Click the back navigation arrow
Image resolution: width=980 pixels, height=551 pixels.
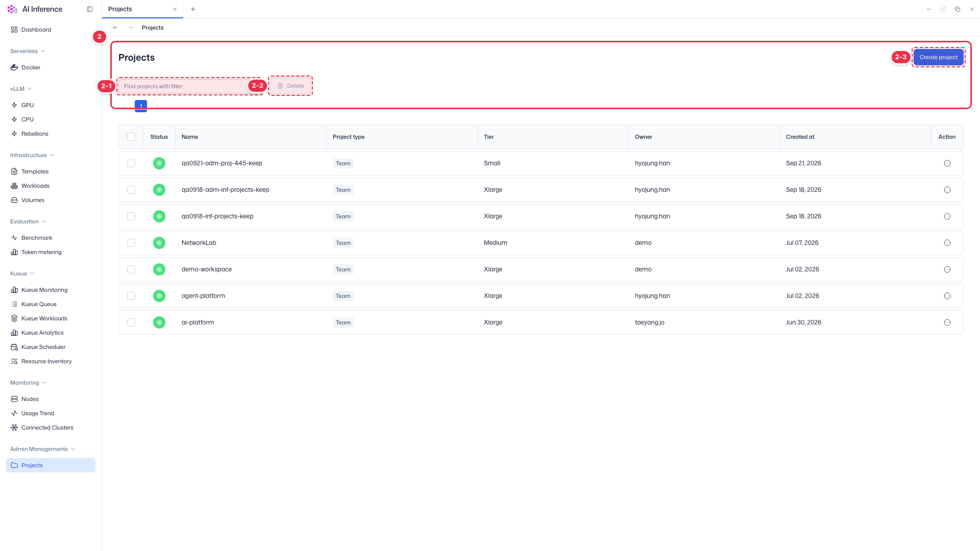click(x=115, y=28)
